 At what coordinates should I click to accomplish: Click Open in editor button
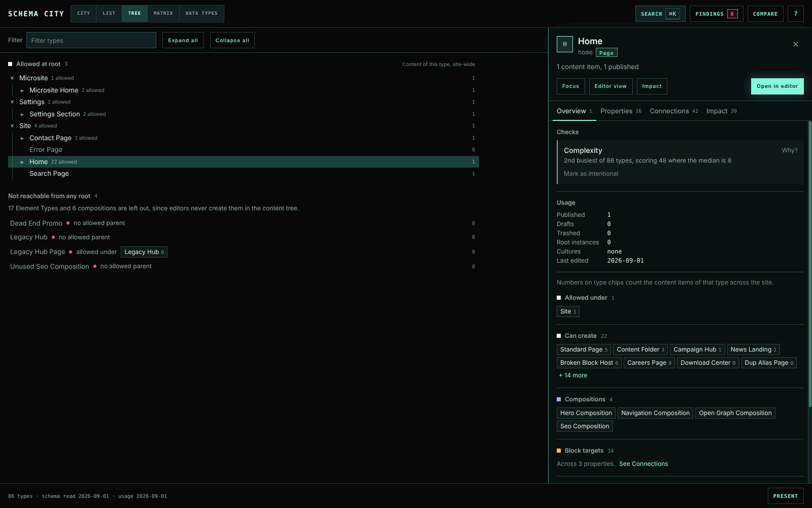click(x=777, y=86)
